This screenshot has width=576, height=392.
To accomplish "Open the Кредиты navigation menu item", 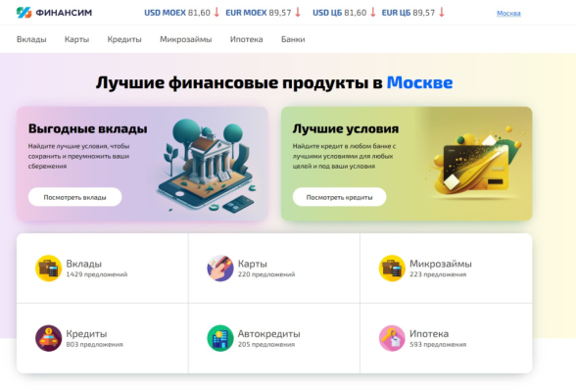I will pos(124,39).
